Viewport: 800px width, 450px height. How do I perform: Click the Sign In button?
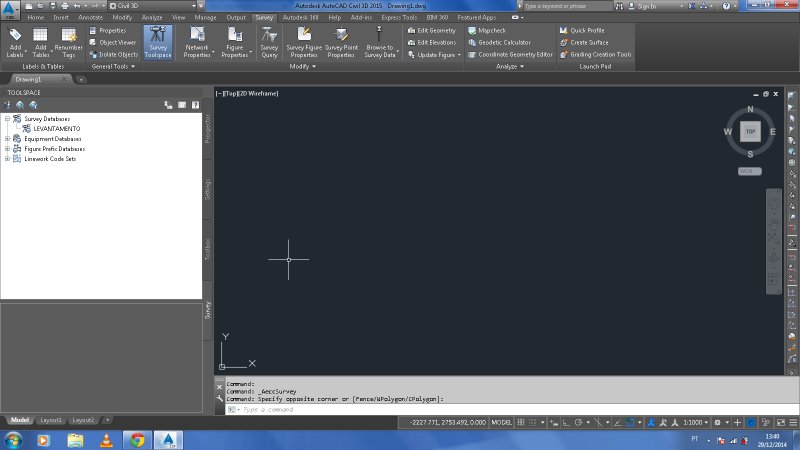point(646,6)
